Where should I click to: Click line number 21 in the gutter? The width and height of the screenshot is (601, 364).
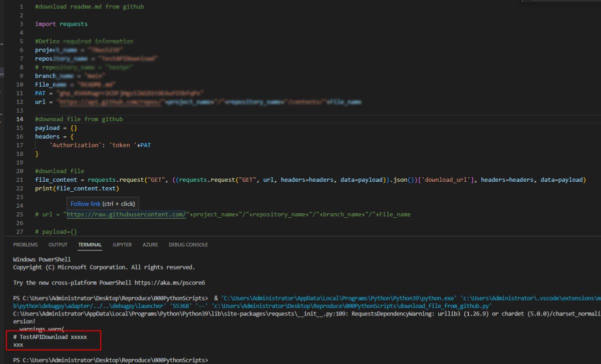[20, 180]
